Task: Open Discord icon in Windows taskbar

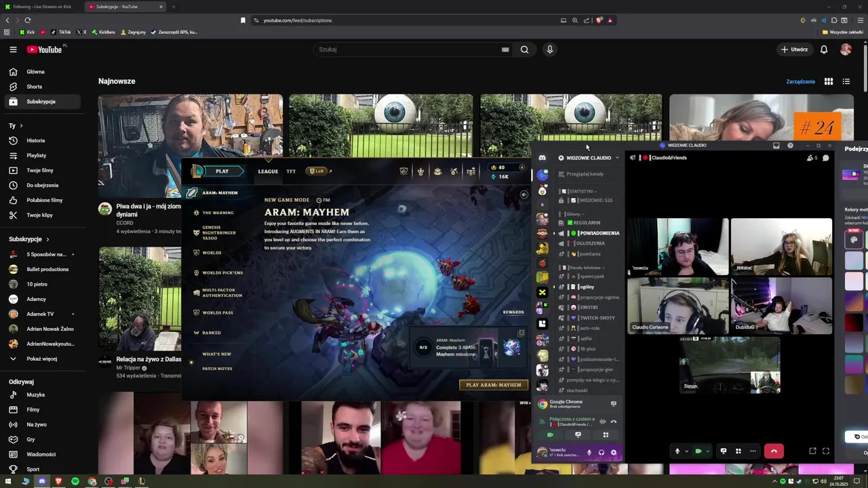Action: (42, 481)
